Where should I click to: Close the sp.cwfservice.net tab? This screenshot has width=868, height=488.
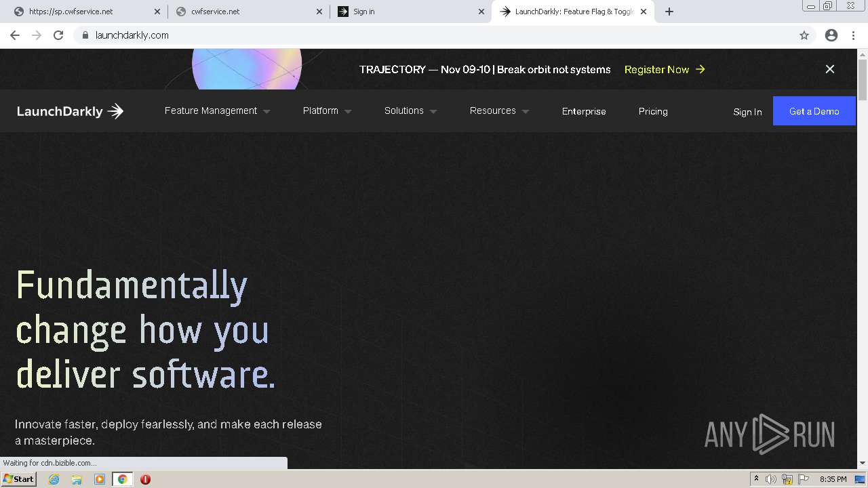coord(157,12)
